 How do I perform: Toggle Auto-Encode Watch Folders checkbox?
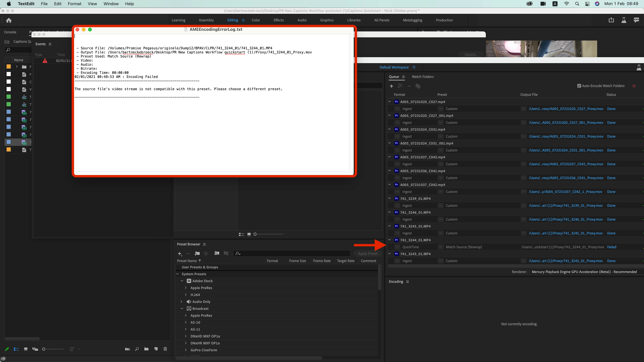579,86
